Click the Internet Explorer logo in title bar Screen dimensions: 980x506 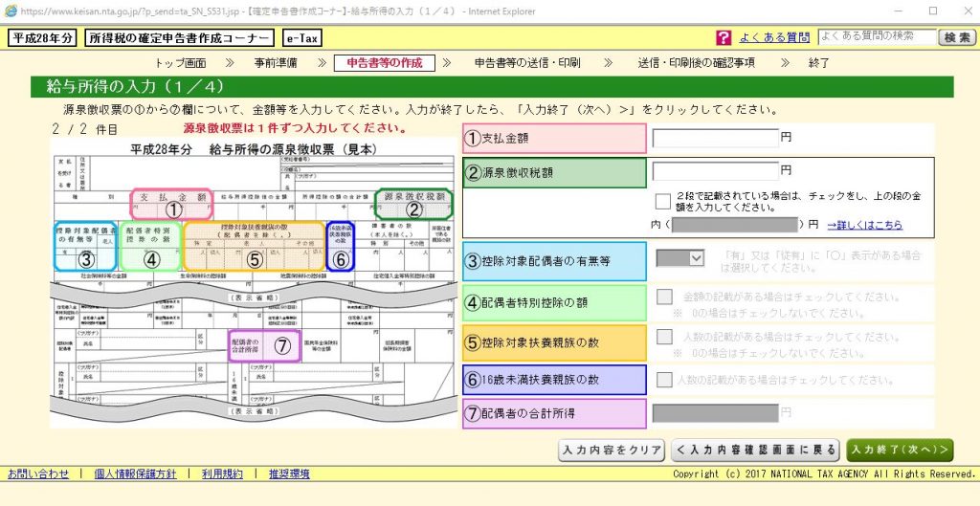tap(11, 11)
